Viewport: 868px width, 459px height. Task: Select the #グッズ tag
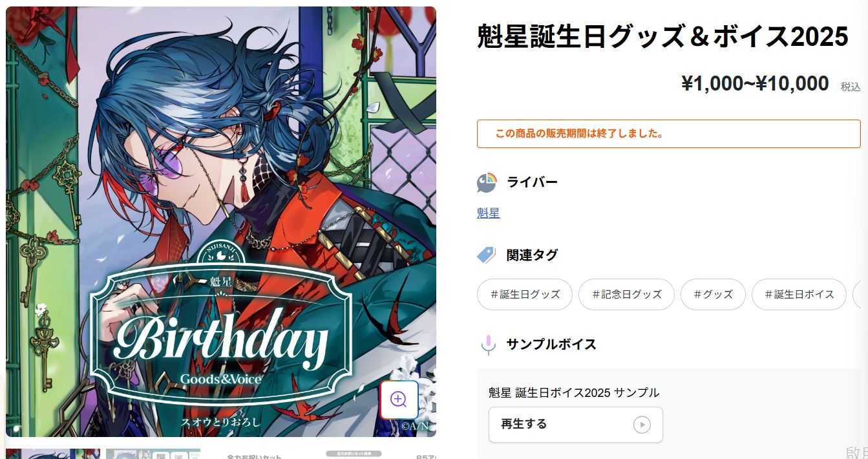714,294
